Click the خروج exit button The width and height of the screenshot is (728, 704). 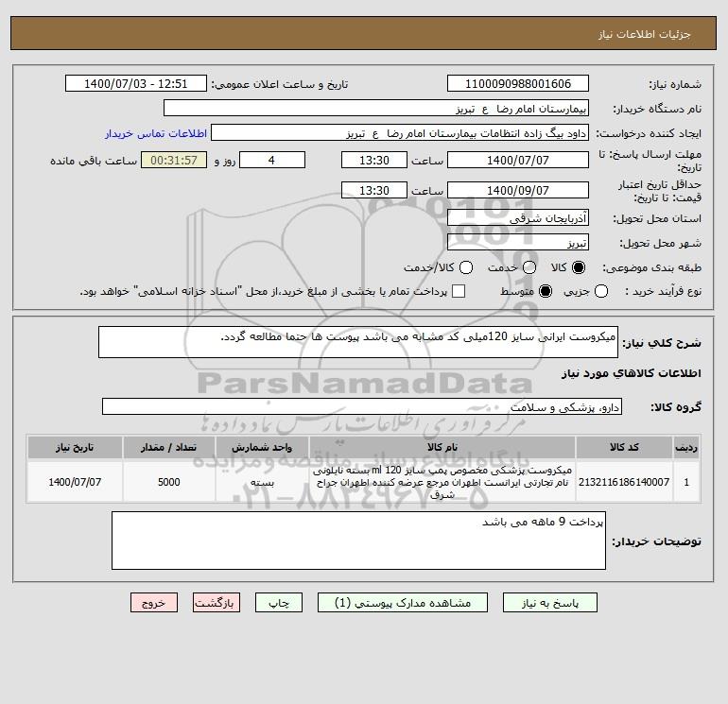click(154, 602)
